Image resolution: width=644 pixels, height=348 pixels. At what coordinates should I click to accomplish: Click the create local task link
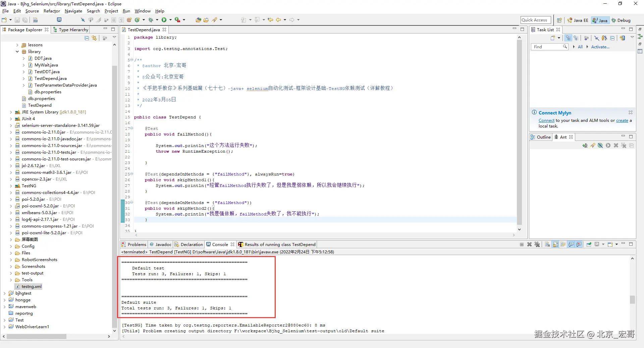point(622,120)
